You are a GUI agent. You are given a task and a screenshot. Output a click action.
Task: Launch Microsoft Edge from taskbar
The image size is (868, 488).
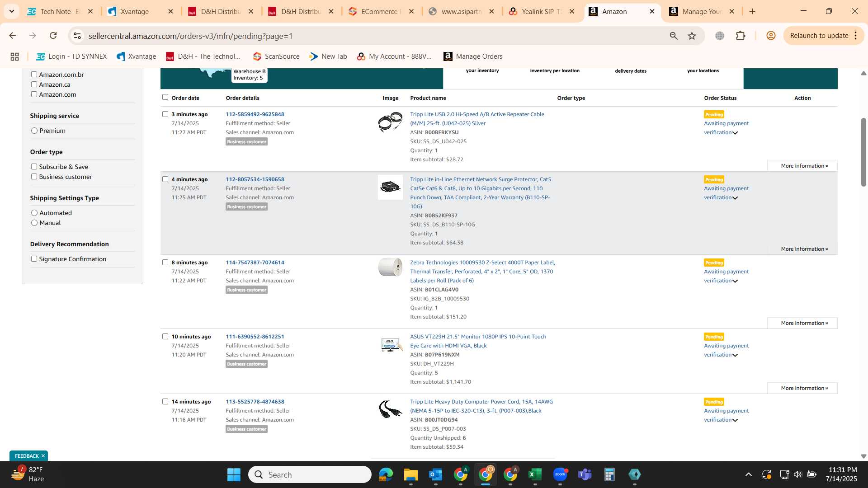click(386, 474)
